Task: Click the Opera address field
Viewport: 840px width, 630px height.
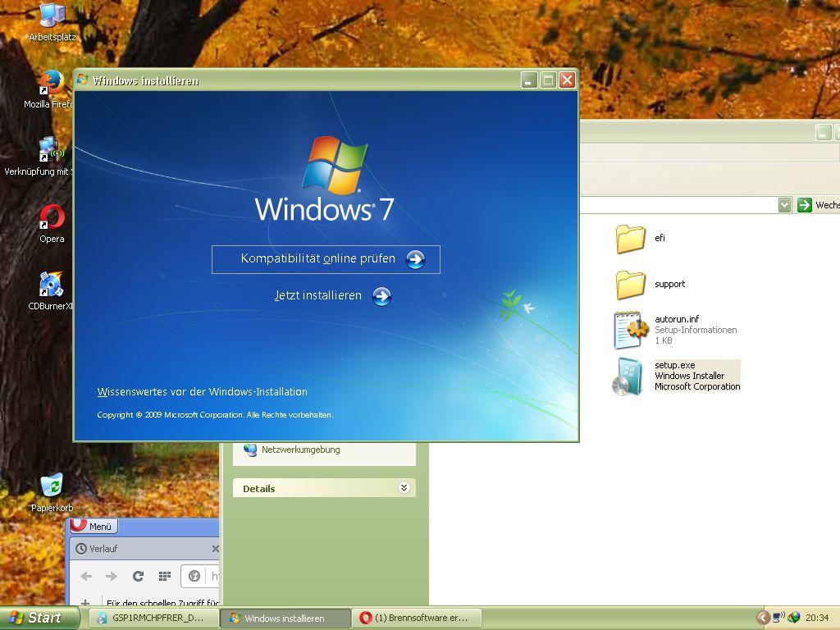Action: click(x=200, y=576)
